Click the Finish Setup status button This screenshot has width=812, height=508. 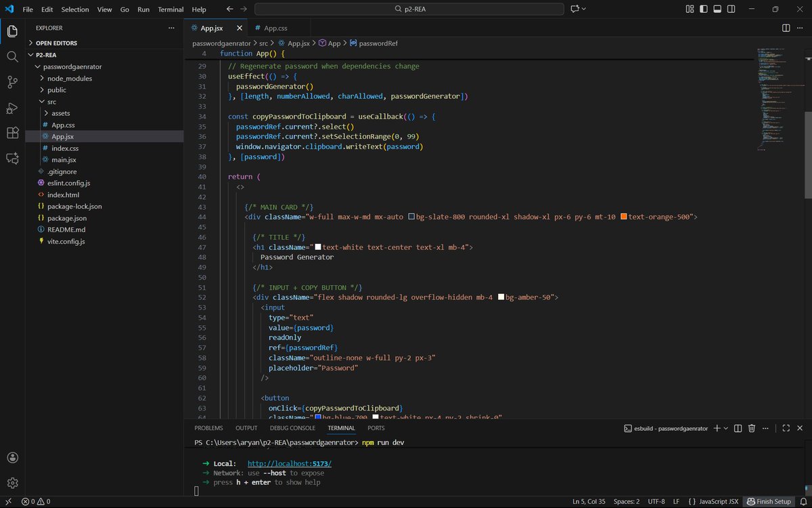(x=768, y=502)
